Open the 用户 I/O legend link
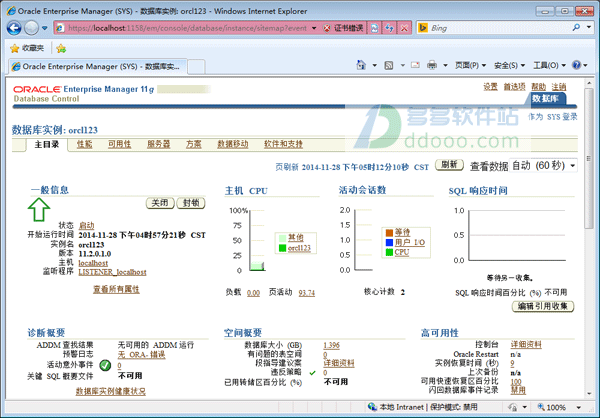 coord(410,242)
